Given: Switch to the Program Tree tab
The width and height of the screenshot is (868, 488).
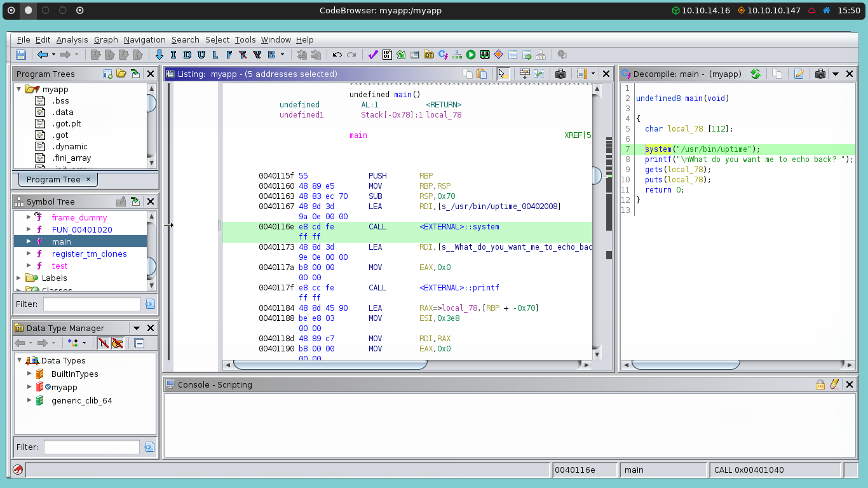Looking at the screenshot, I should click(x=53, y=179).
